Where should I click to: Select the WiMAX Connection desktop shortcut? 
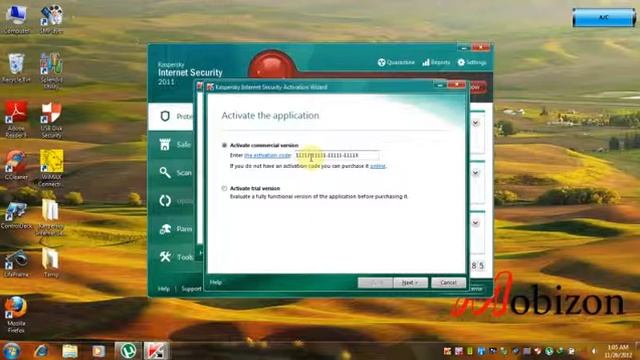coord(51,168)
